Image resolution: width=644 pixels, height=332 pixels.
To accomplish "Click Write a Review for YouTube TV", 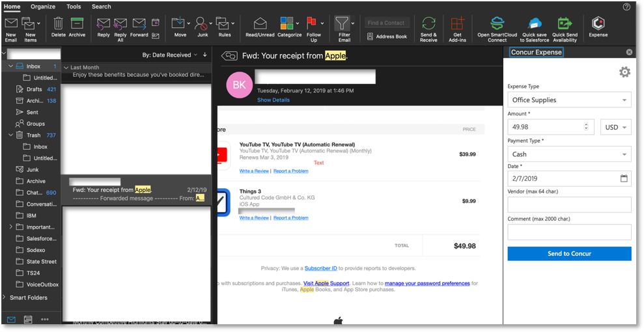I will (254, 171).
